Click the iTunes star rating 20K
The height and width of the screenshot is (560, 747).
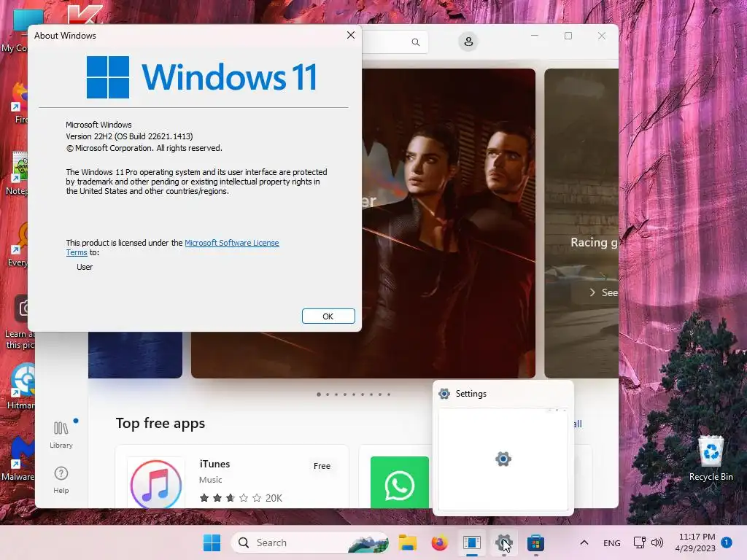(x=241, y=498)
